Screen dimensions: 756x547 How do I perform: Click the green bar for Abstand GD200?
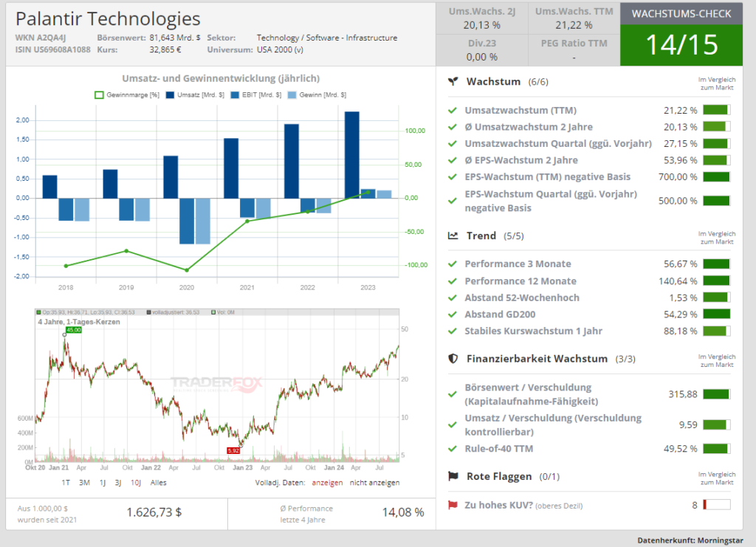coord(716,314)
